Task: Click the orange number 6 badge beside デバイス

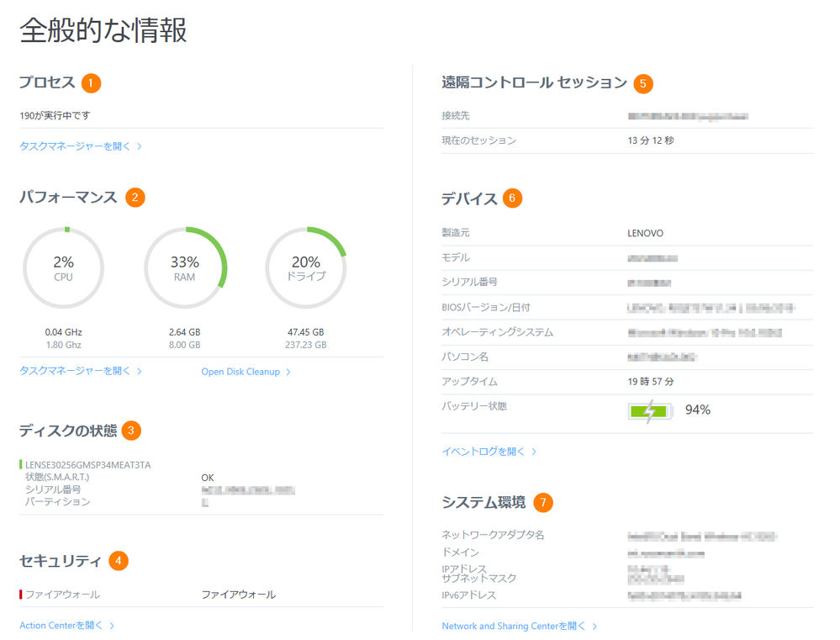Action: (x=512, y=198)
